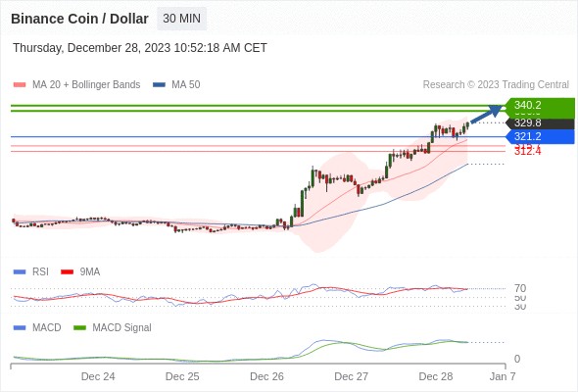This screenshot has width=578, height=392.
Task: Click the MACD Signal legend label
Action: [x=122, y=328]
